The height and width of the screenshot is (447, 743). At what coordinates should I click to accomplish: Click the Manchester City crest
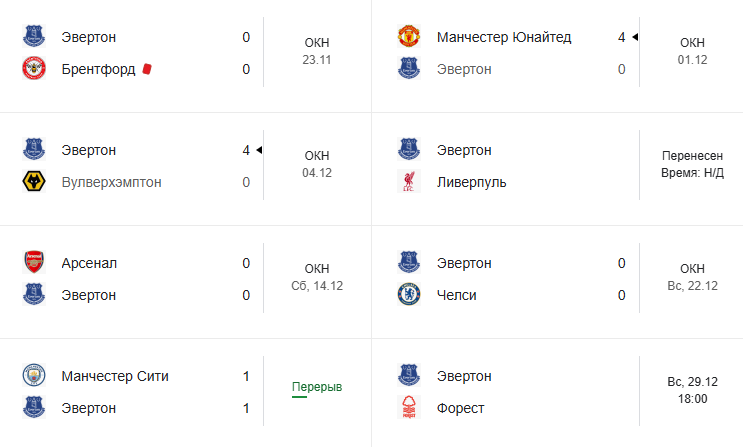pos(34,376)
